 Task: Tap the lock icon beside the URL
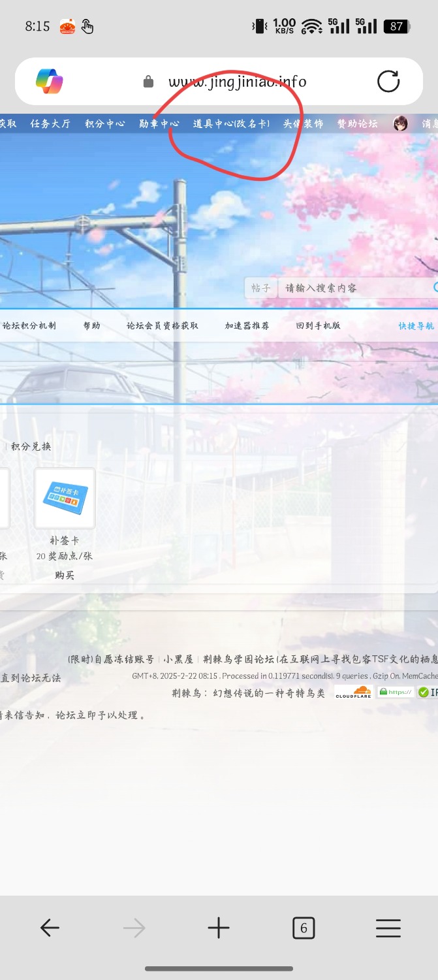click(148, 82)
